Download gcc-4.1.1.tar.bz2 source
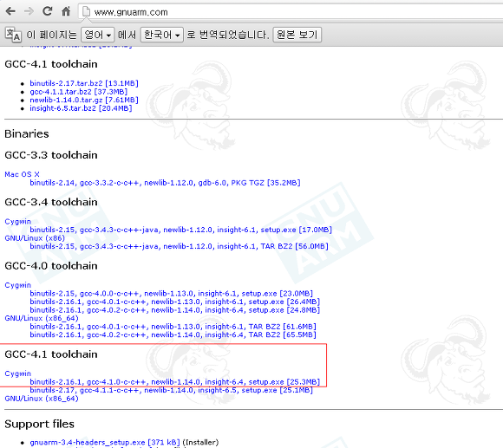The image size is (503, 448). pos(79,92)
